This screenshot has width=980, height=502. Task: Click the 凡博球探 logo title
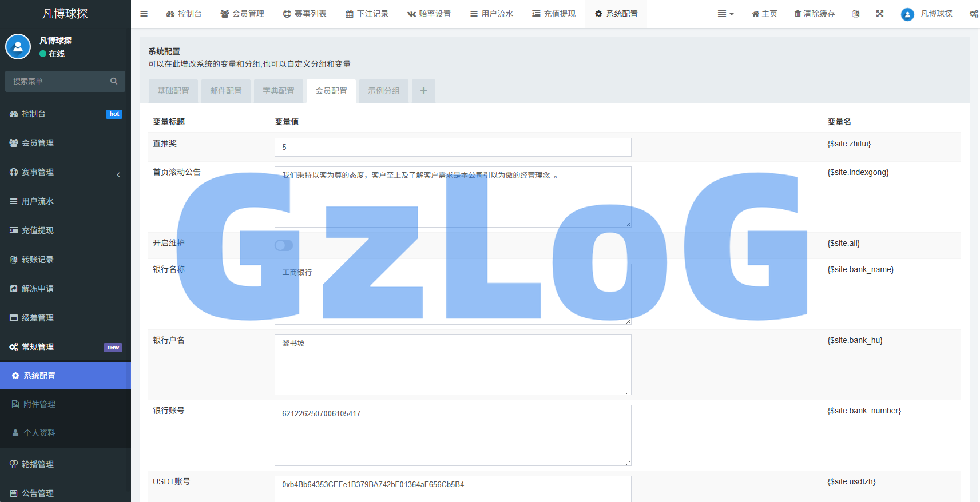click(x=65, y=14)
